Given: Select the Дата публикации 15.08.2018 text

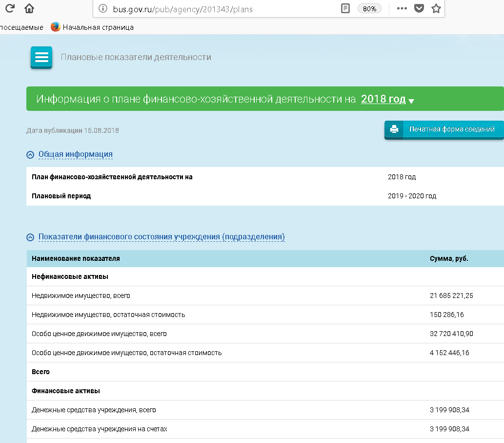Looking at the screenshot, I should tap(73, 130).
